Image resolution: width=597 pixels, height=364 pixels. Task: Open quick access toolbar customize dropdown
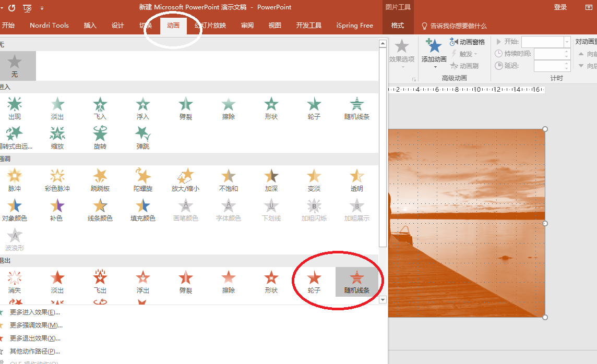point(42,8)
